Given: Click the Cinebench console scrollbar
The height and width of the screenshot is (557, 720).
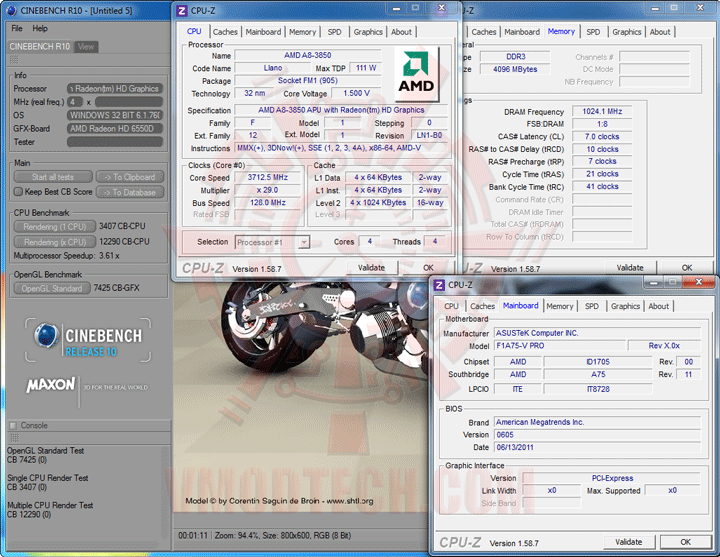Looking at the screenshot, I should [x=165, y=492].
